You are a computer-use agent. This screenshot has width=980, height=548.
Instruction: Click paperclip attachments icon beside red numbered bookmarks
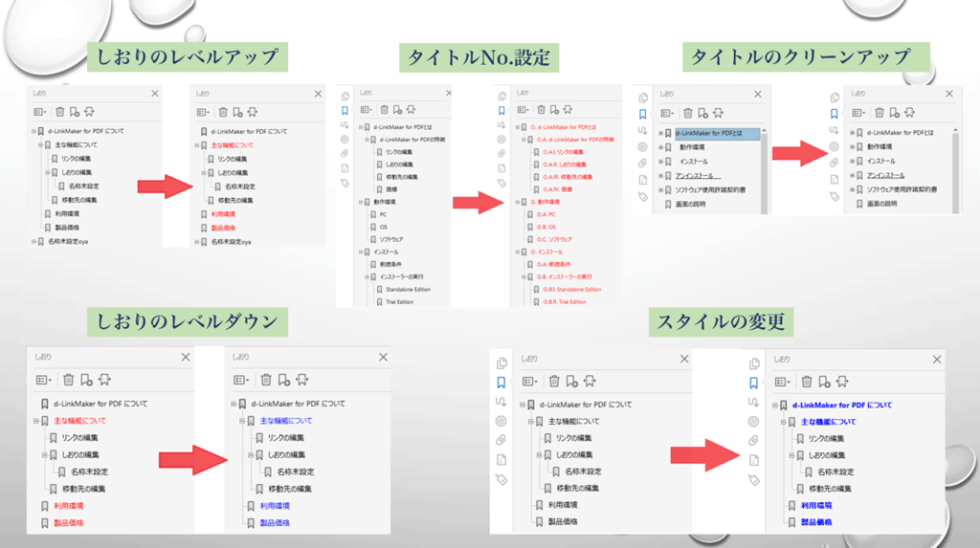[x=501, y=153]
